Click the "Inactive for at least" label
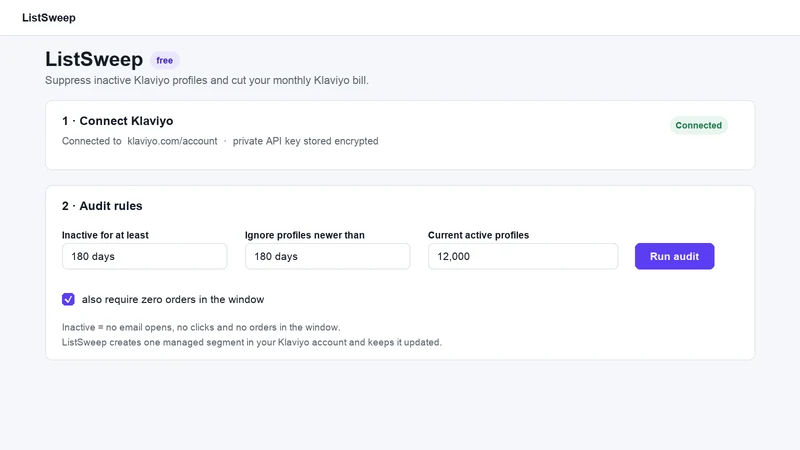This screenshot has height=450, width=800. [x=105, y=235]
